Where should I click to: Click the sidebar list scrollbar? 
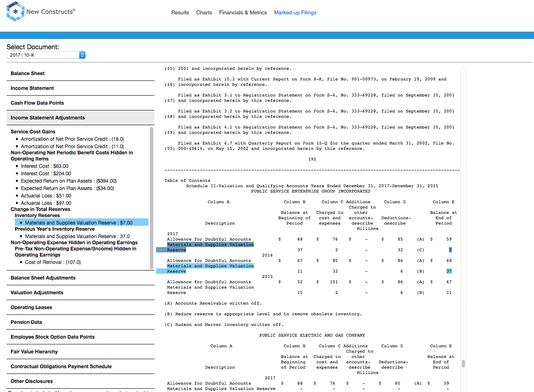tap(152, 198)
